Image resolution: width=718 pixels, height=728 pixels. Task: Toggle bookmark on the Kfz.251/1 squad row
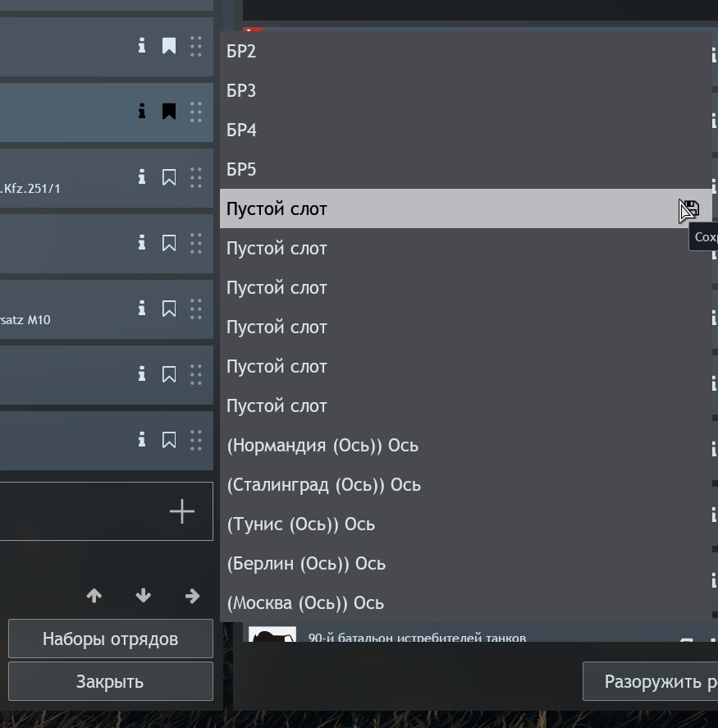[x=169, y=177]
